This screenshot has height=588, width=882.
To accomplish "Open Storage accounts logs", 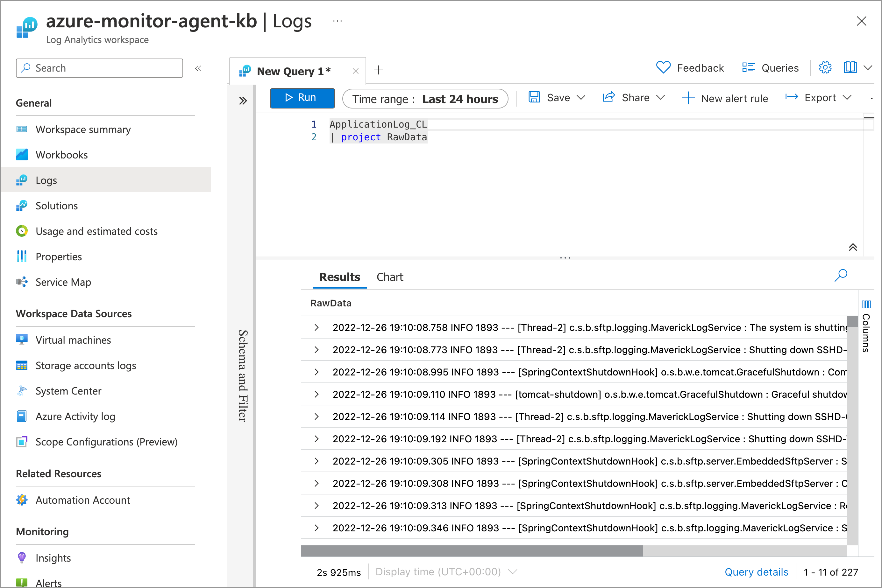I will pyautogui.click(x=86, y=366).
